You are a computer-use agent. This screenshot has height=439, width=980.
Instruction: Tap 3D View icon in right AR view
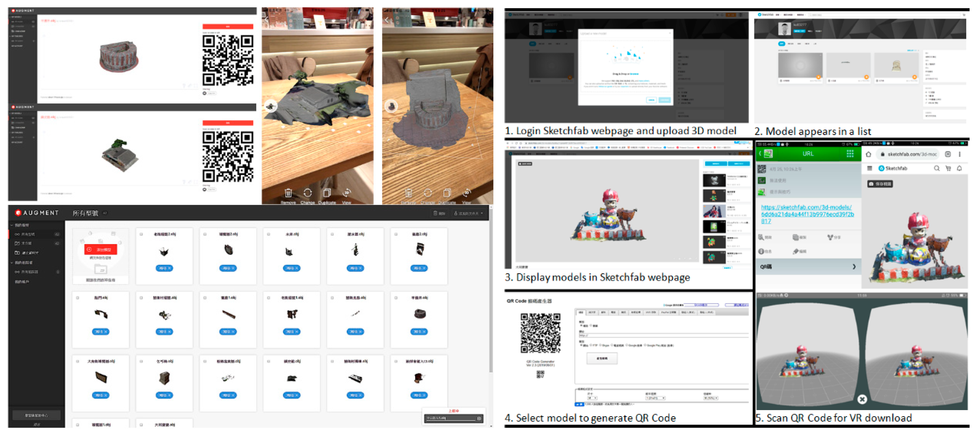pyautogui.click(x=466, y=193)
